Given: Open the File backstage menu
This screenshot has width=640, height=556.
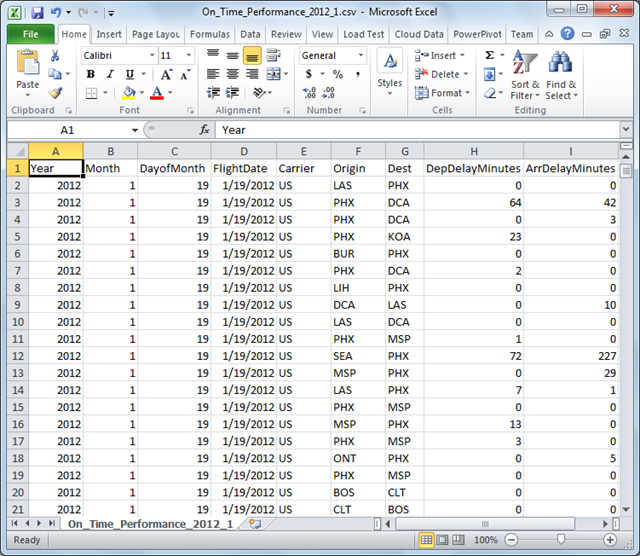Looking at the screenshot, I should [x=30, y=34].
